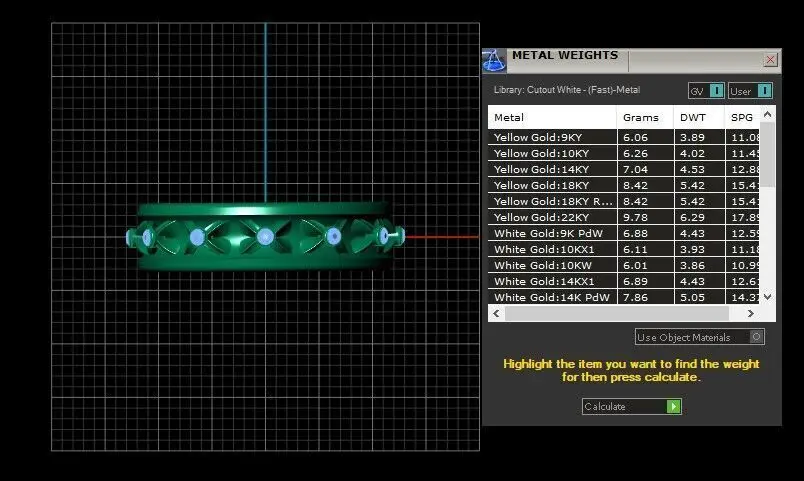Click the Metal Weights scale icon

(494, 61)
